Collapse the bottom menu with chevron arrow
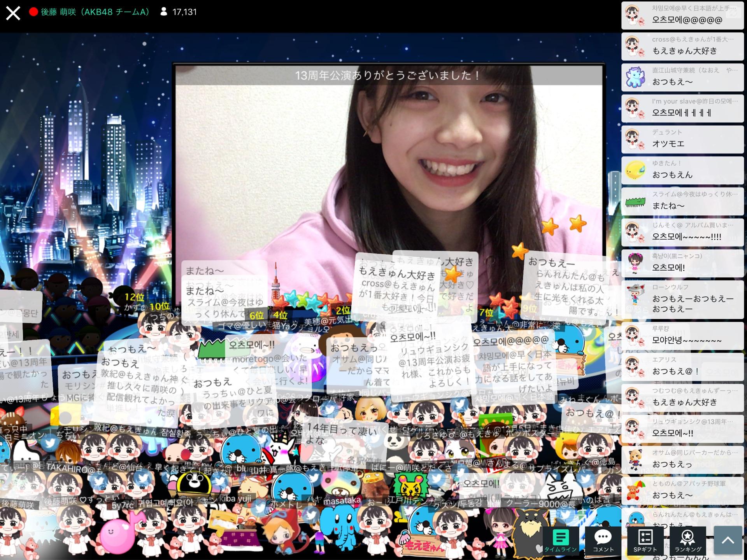Screen dimensions: 747x560 click(728, 540)
